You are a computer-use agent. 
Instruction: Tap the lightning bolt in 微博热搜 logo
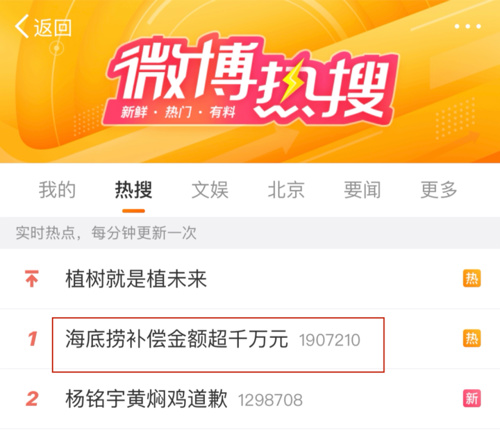point(291,82)
